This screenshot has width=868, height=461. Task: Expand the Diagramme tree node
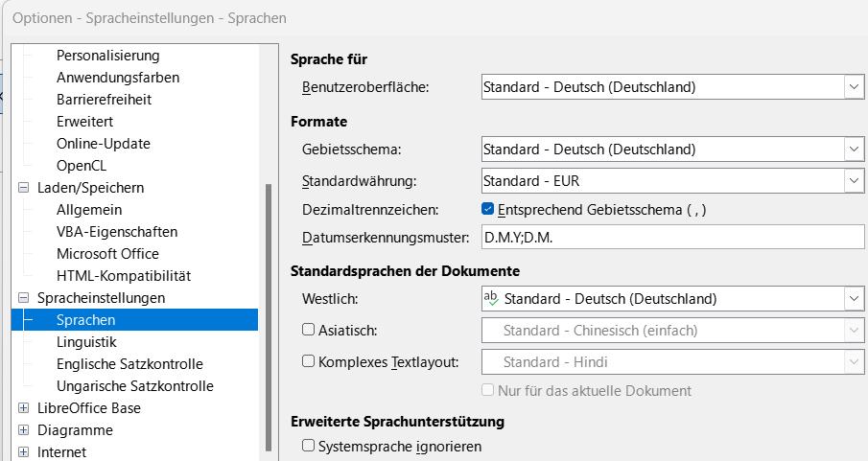click(x=24, y=430)
